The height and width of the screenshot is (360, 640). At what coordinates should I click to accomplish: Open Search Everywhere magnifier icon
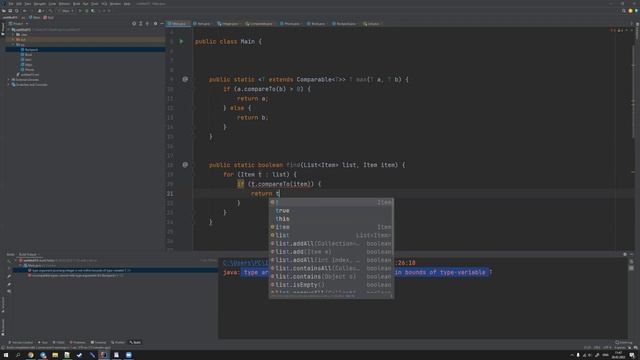pos(624,11)
